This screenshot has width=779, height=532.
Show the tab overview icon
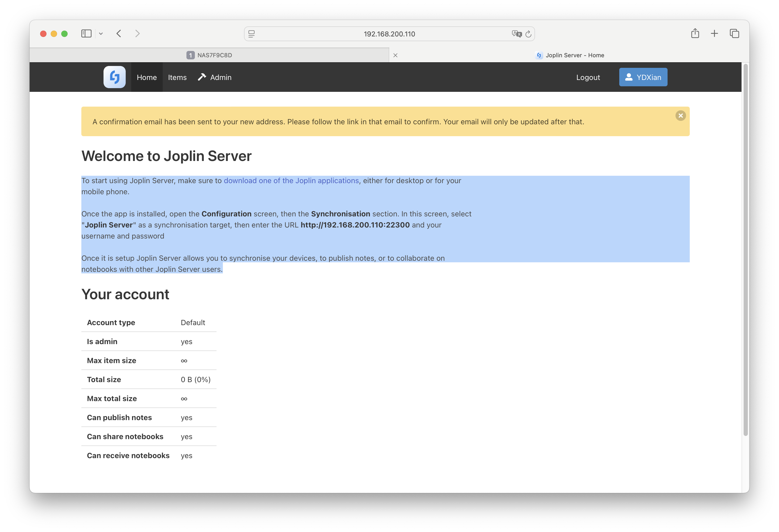click(x=734, y=34)
